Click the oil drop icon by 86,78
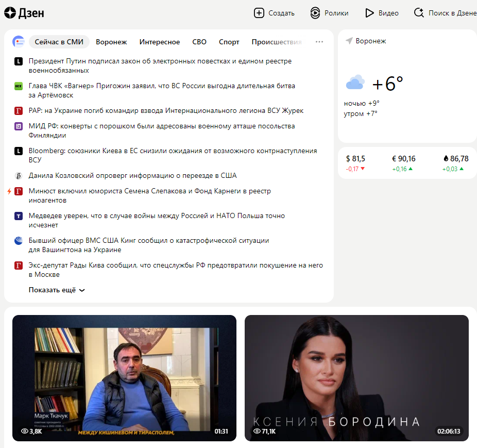 pyautogui.click(x=446, y=158)
